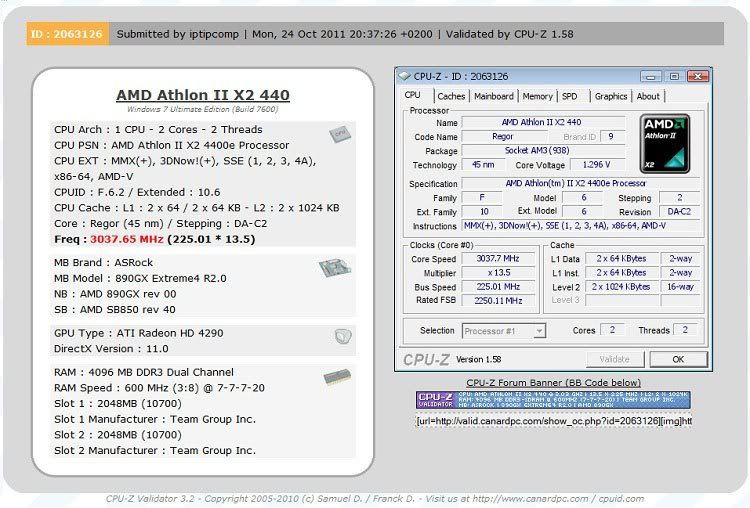Image resolution: width=750 pixels, height=508 pixels.
Task: Click the RAM module icon beside RAM info
Action: pos(337,377)
